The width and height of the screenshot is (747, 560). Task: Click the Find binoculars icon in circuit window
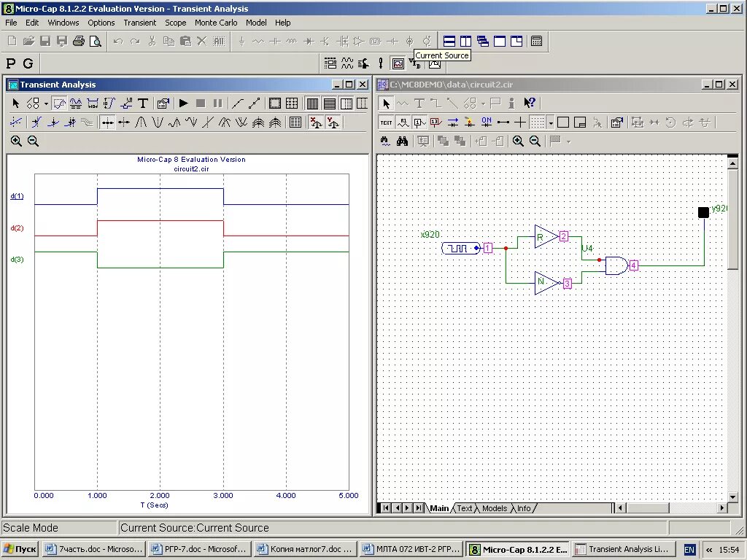point(403,141)
